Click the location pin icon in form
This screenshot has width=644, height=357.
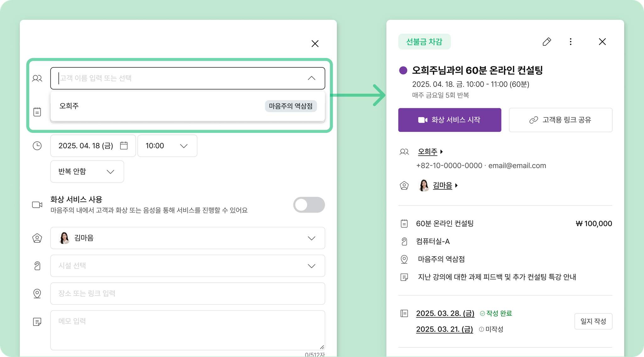[x=37, y=294]
